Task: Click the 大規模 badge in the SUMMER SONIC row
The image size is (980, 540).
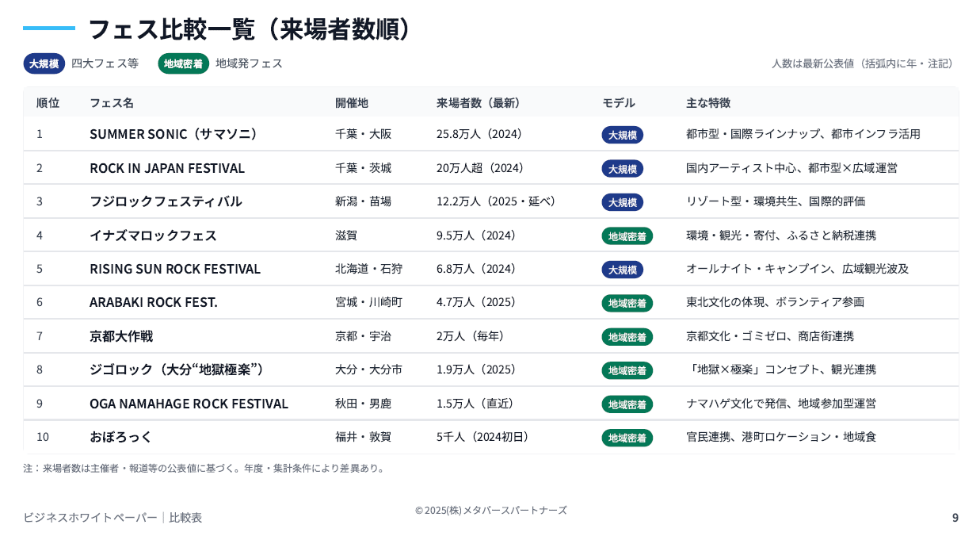Action: click(622, 135)
